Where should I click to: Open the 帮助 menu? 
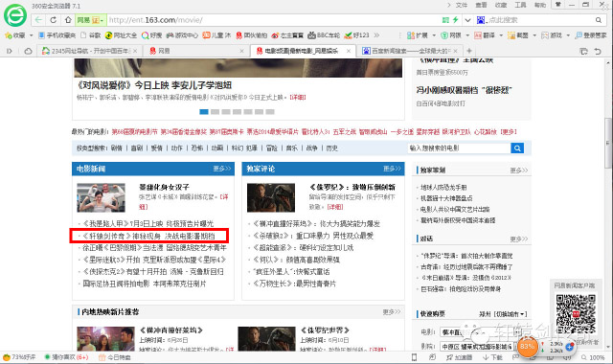[x=540, y=5]
